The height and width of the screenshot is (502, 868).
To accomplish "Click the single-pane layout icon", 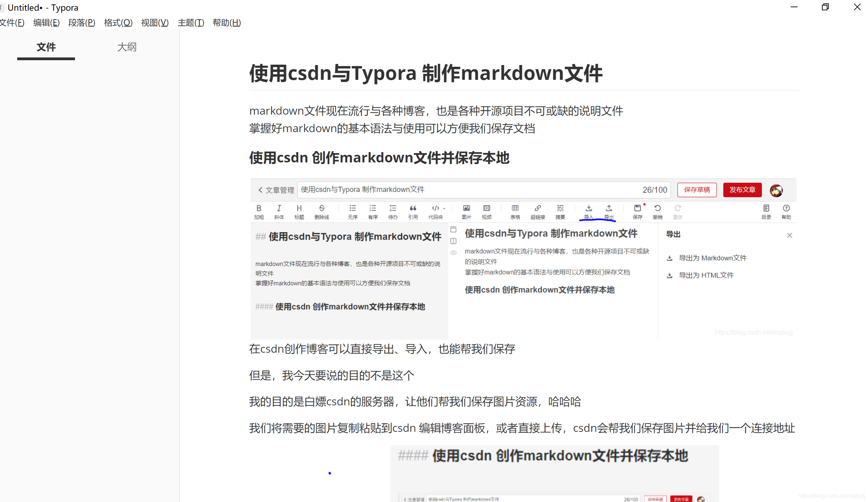I will coord(453,229).
